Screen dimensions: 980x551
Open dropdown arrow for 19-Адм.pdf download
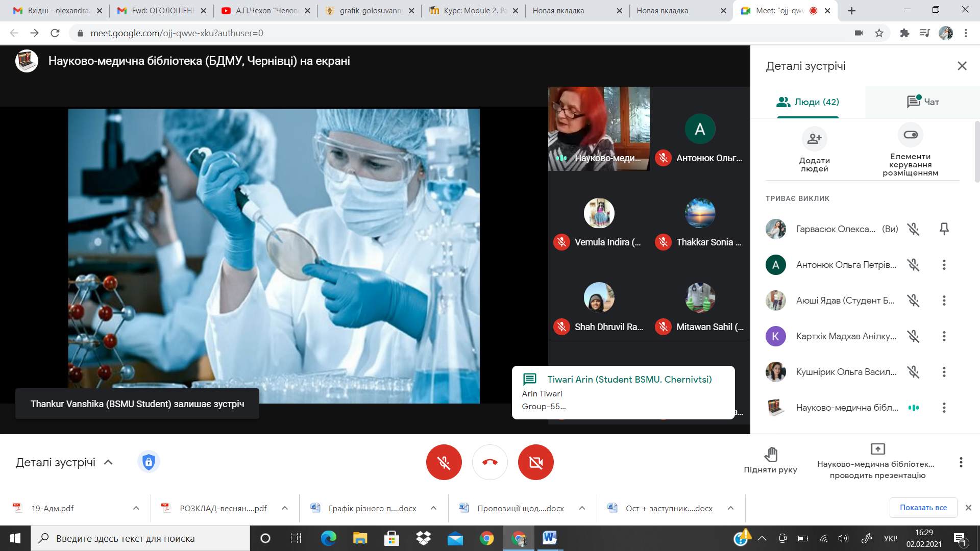coord(136,508)
